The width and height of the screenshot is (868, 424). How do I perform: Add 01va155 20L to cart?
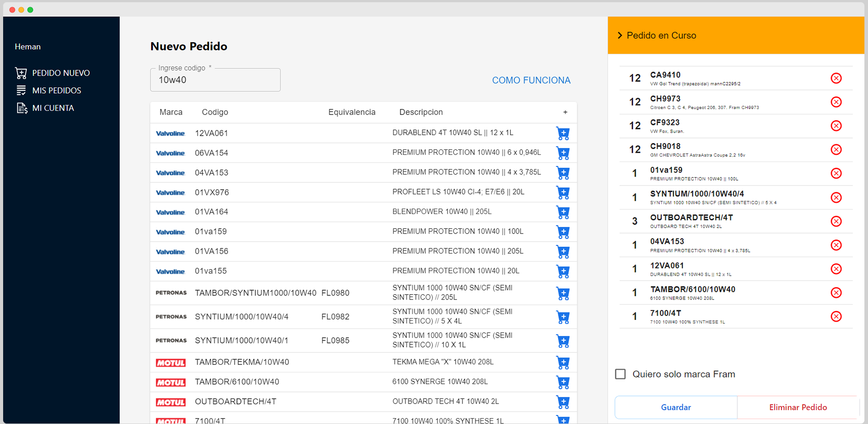(x=563, y=272)
